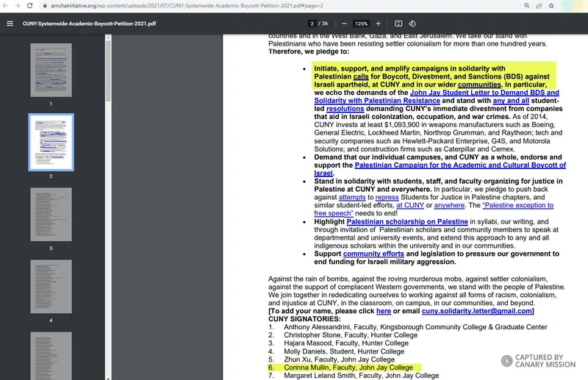Open page 4 thumbnail

(x=51, y=287)
